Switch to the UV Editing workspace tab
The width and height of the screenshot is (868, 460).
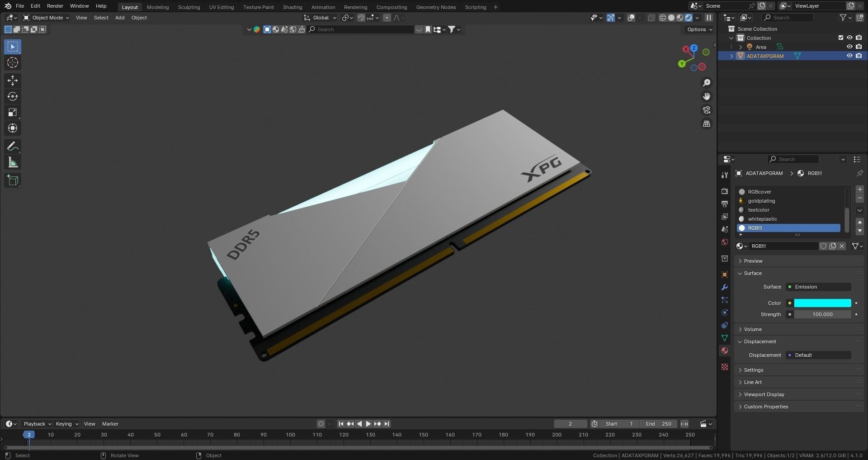click(222, 7)
